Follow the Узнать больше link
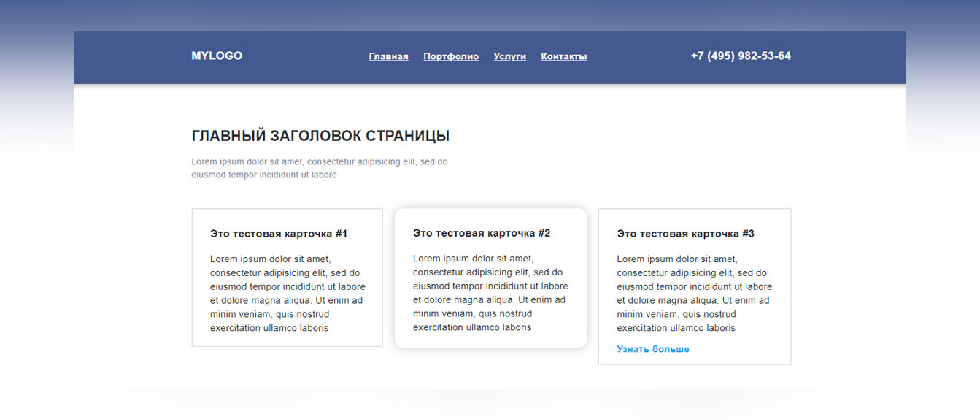 [x=653, y=349]
